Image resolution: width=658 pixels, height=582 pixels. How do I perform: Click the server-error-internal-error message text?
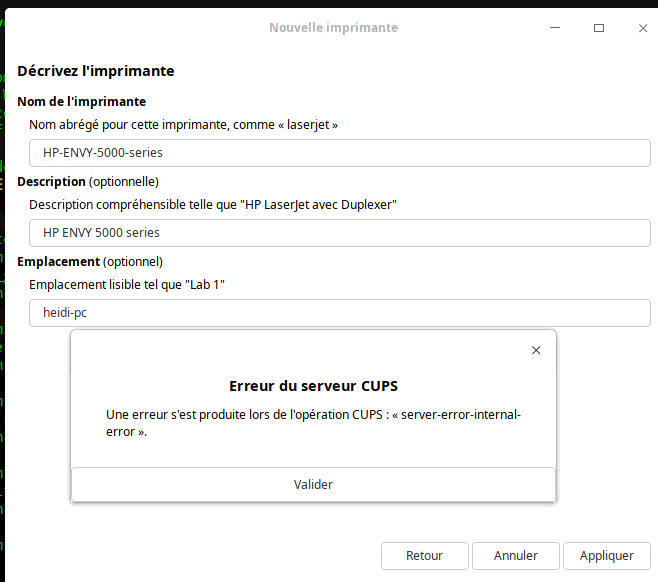313,423
